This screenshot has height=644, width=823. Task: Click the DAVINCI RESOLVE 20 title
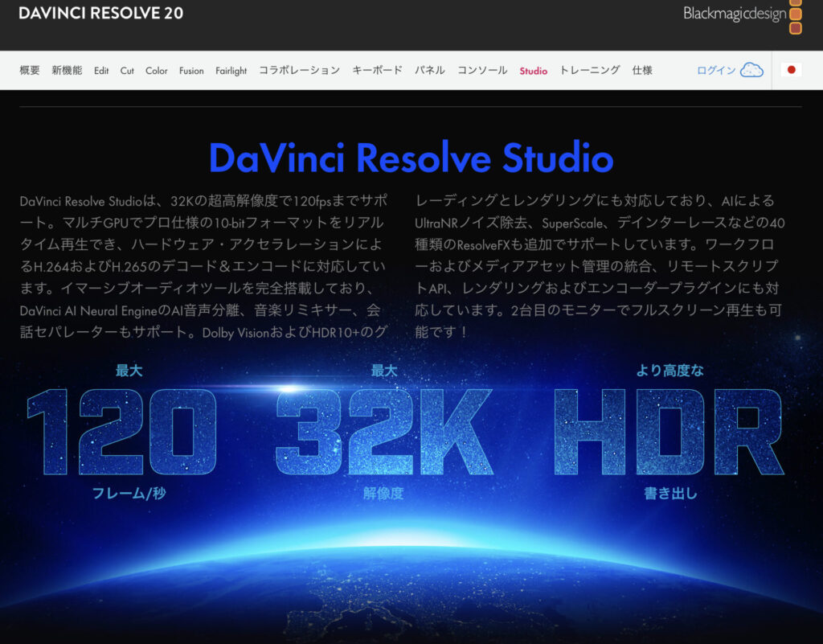pyautogui.click(x=100, y=14)
